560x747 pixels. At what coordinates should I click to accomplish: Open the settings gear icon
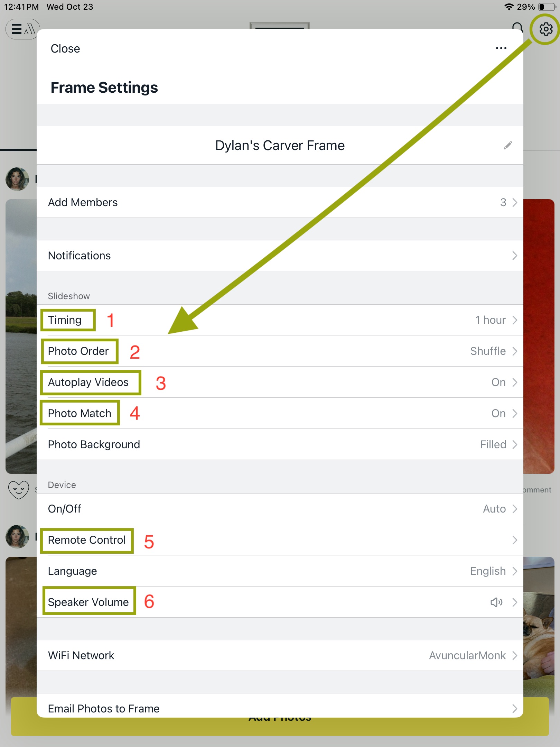click(546, 29)
